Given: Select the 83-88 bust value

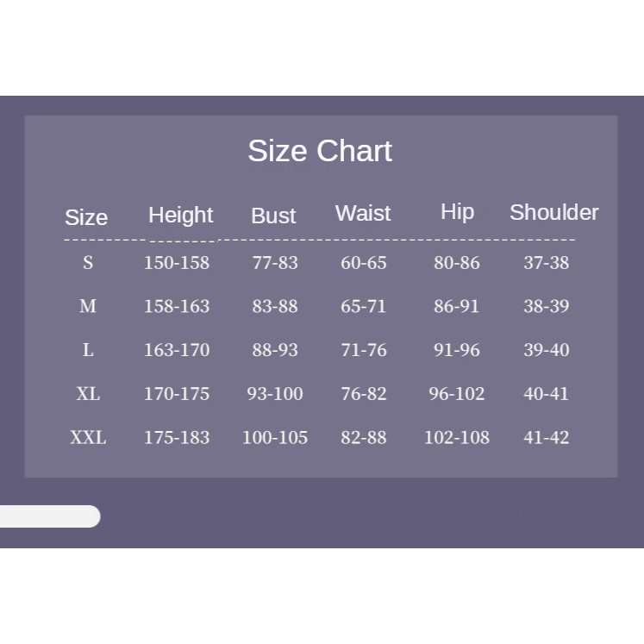Looking at the screenshot, I should pos(275,306).
